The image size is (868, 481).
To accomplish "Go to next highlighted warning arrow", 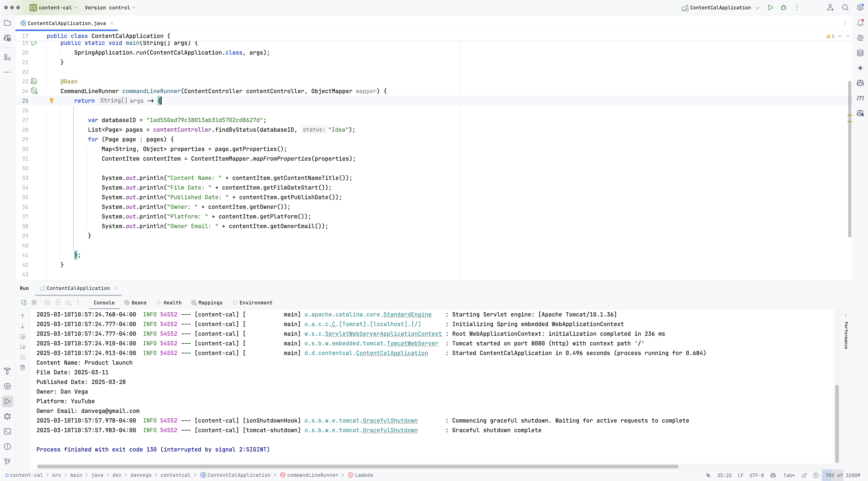I will click(x=848, y=36).
